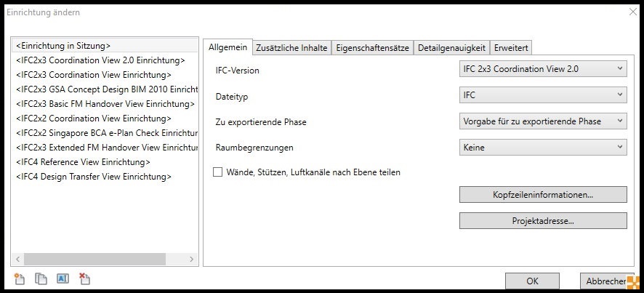
Task: Open the Projektadresse dialog button
Action: pyautogui.click(x=543, y=220)
